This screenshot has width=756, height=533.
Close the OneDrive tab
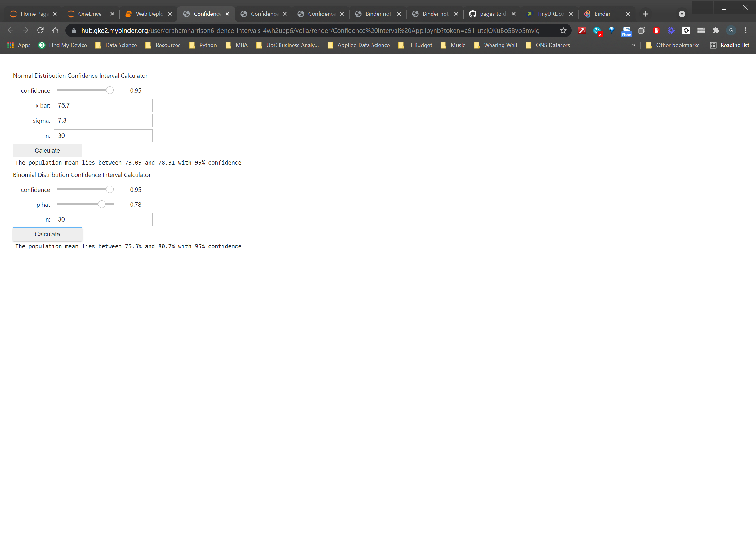pos(112,14)
